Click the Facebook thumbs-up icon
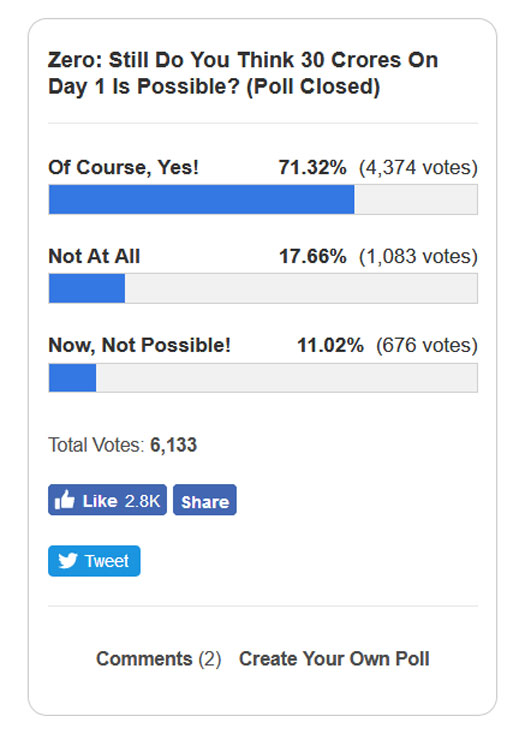The height and width of the screenshot is (746, 525). coord(65,499)
